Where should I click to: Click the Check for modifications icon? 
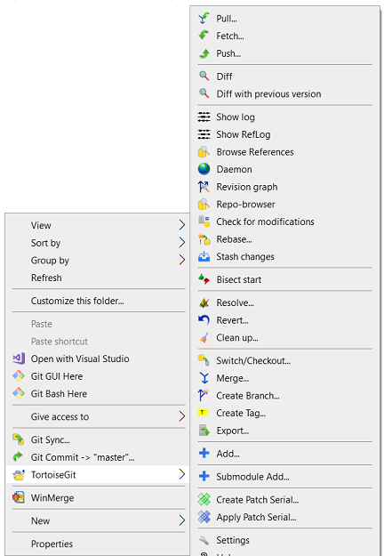[x=204, y=222]
